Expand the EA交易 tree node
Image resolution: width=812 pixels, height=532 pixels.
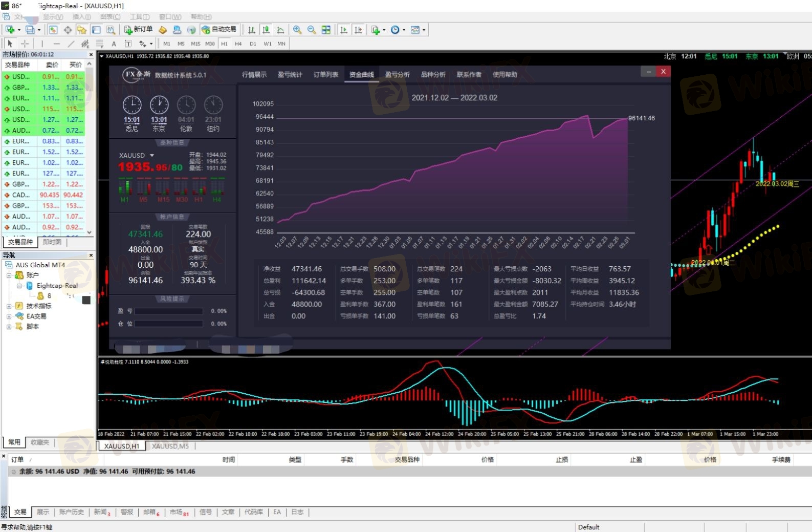click(x=9, y=316)
